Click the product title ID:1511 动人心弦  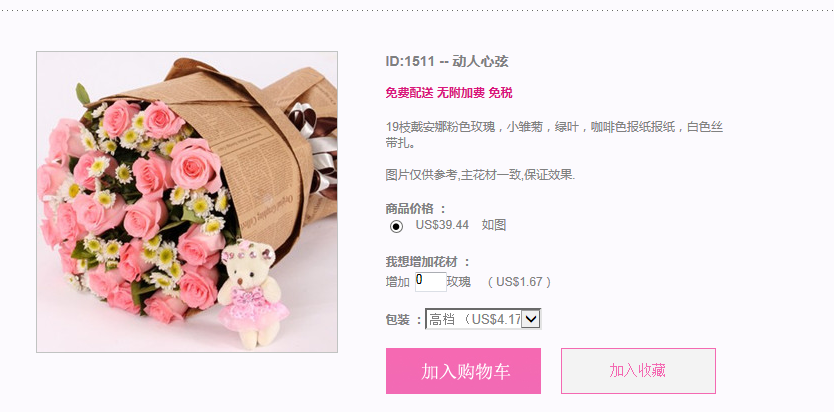point(447,62)
